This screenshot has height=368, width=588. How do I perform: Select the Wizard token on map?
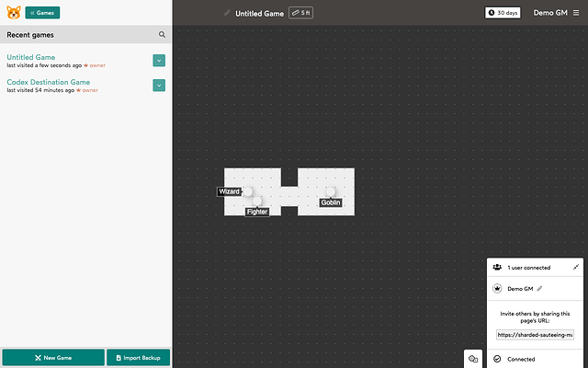point(247,191)
